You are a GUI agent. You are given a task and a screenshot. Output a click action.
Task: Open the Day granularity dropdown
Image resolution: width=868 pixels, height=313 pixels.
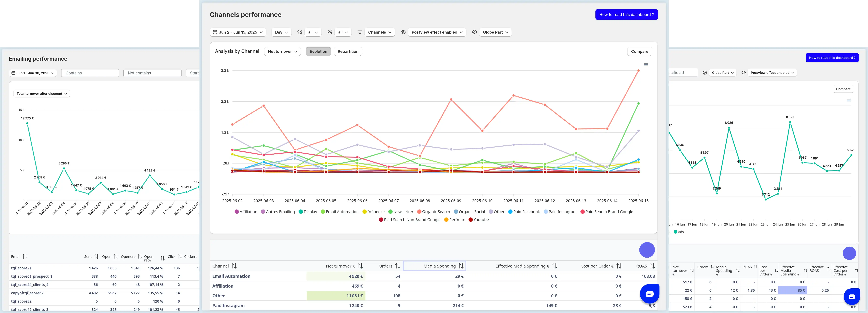[x=281, y=32]
